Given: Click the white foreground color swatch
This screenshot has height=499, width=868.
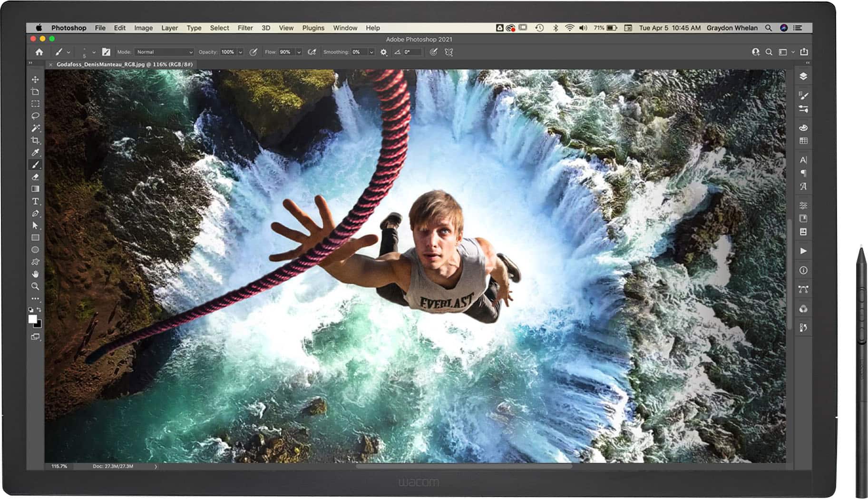Looking at the screenshot, I should tap(32, 319).
